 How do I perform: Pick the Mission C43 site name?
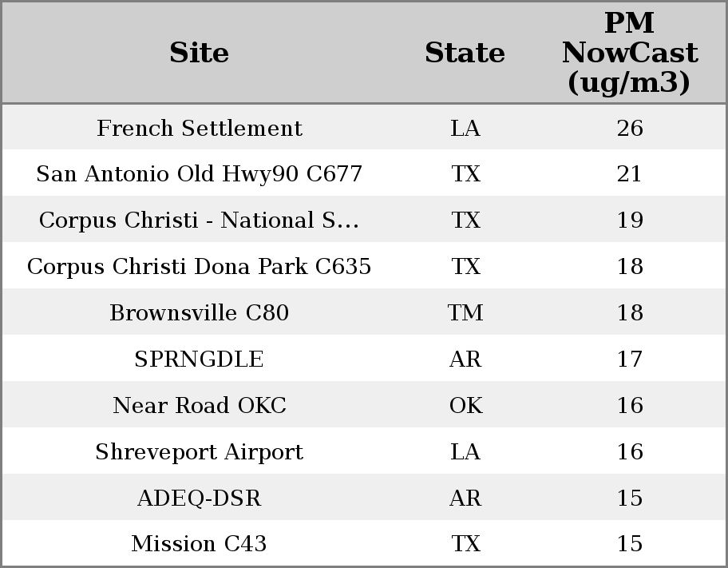point(199,543)
